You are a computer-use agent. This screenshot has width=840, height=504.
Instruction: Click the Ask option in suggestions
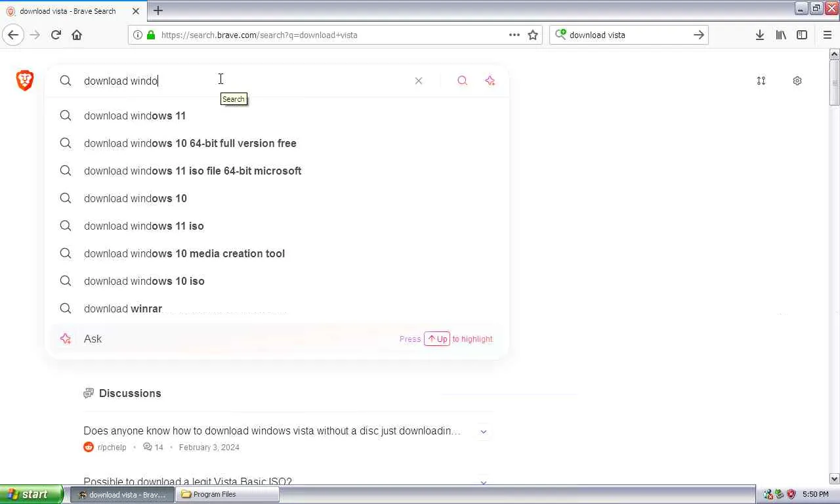pyautogui.click(x=277, y=339)
